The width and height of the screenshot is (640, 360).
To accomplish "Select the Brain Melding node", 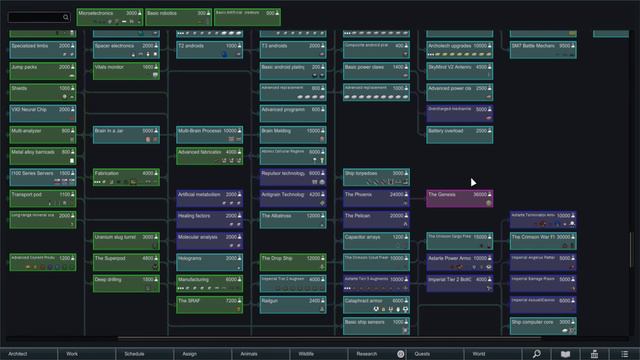I will pyautogui.click(x=293, y=135).
